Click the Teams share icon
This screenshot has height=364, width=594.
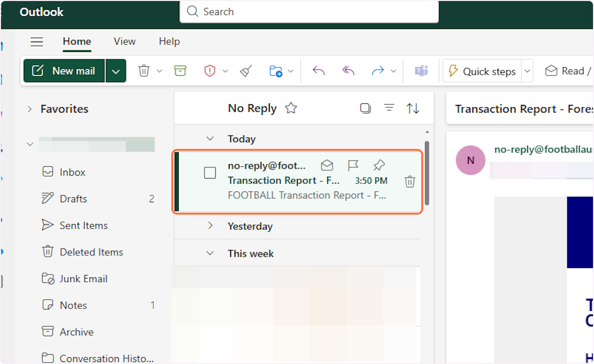point(421,71)
